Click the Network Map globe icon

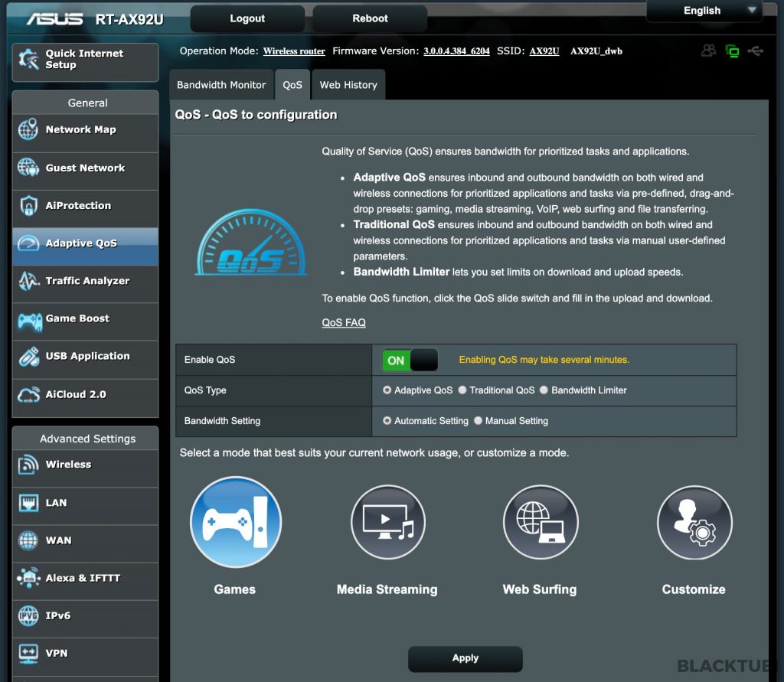[28, 129]
